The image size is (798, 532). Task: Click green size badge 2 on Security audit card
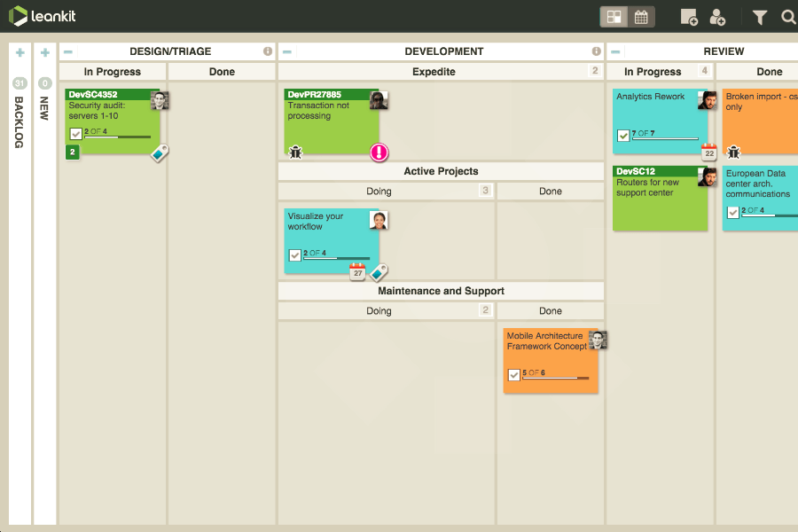(73, 152)
